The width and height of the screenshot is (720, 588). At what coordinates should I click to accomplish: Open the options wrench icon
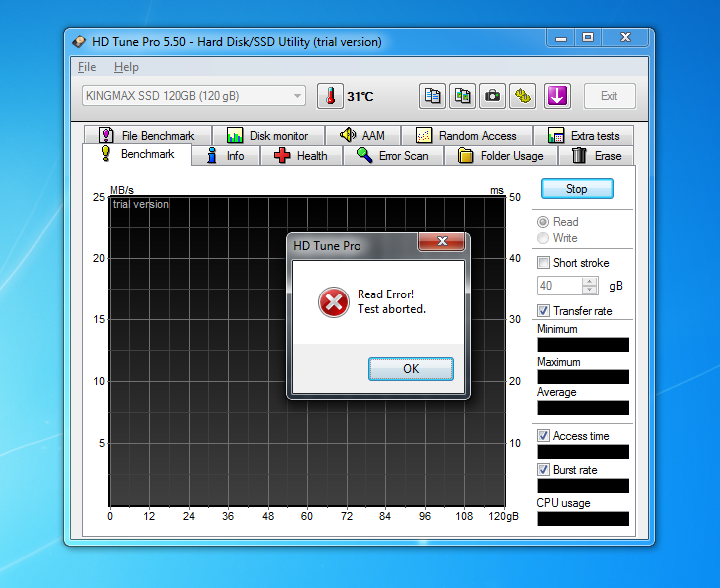522,96
